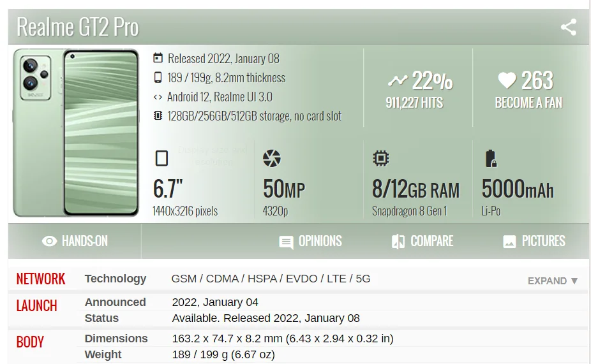Click the Released 2022, January 08 text

(223, 59)
